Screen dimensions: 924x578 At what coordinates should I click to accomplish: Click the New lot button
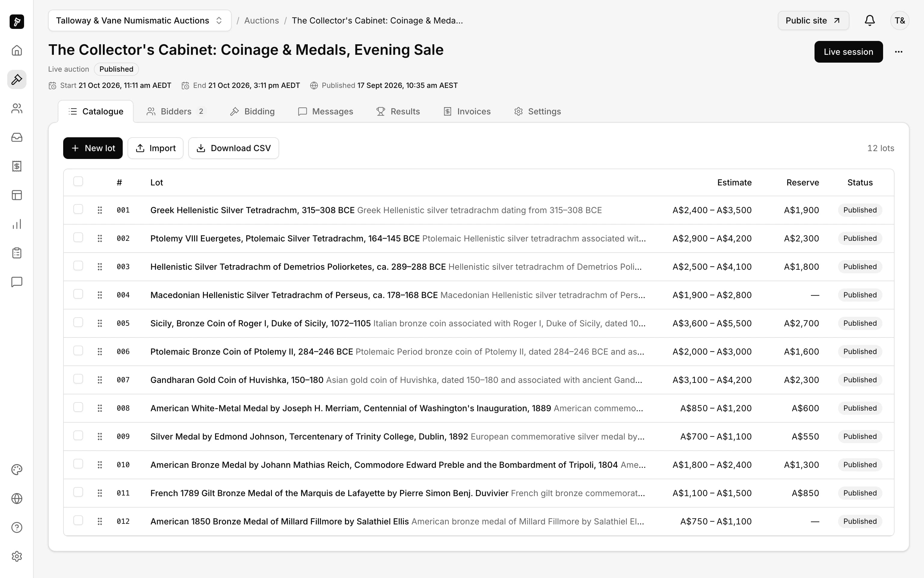tap(93, 148)
